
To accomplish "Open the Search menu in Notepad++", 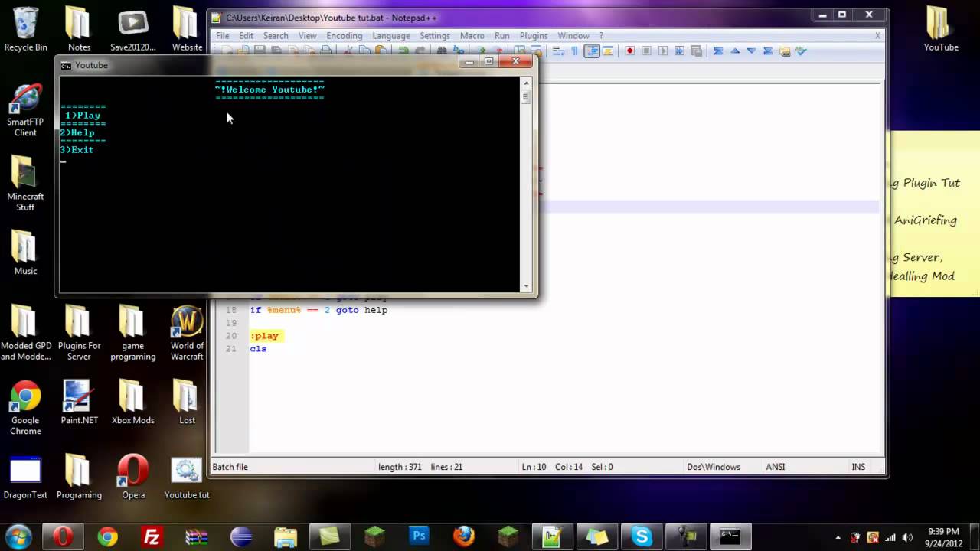I will [x=276, y=36].
